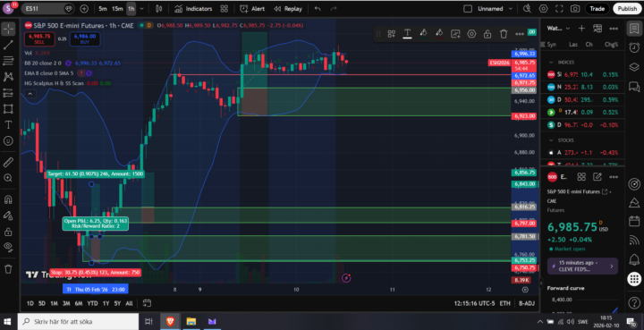Open the emoji icons tool
Screen dimensions: 644x330
(x=8, y=140)
